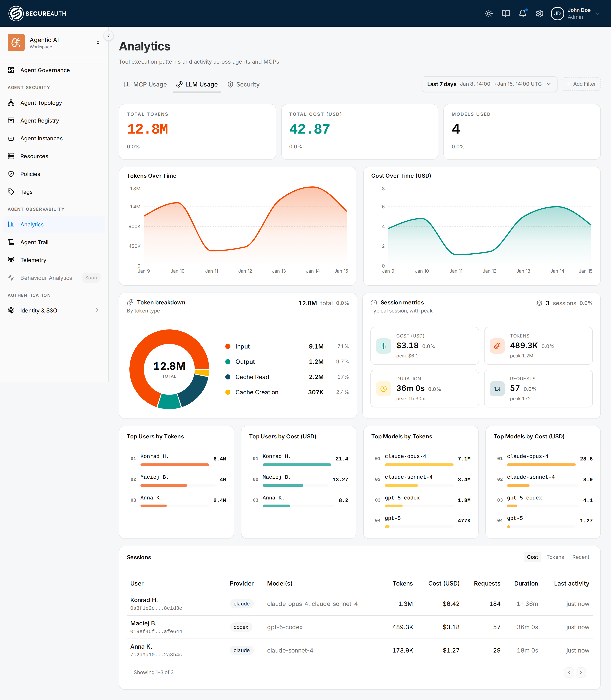Click JD user avatar
Image resolution: width=611 pixels, height=700 pixels.
pyautogui.click(x=558, y=14)
